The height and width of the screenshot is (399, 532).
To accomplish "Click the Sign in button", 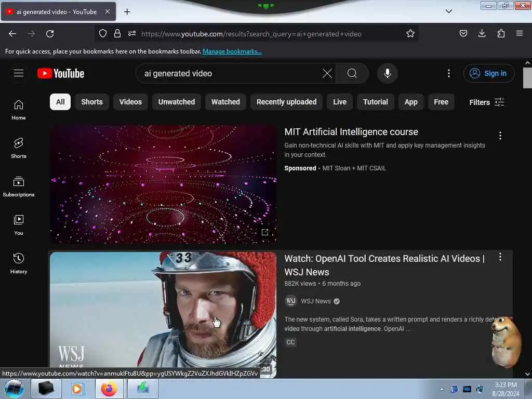I will (x=489, y=73).
